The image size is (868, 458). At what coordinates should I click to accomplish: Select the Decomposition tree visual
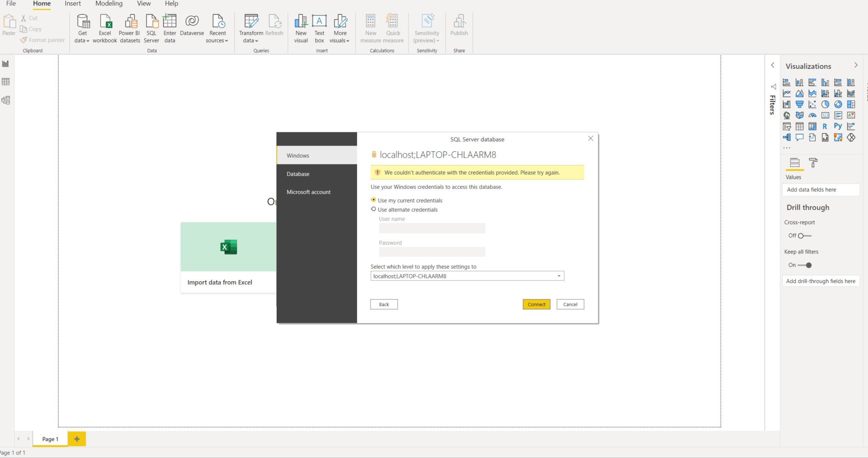click(787, 137)
